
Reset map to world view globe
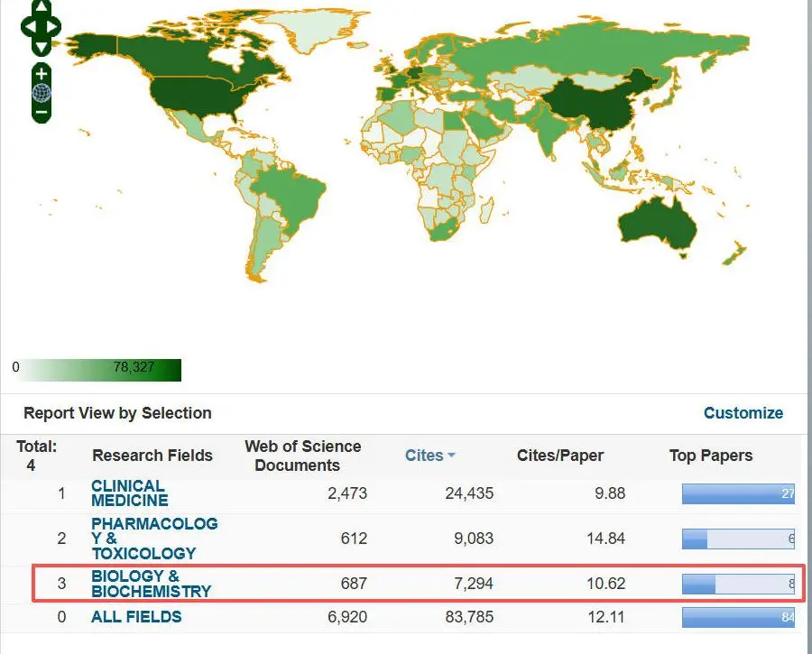(x=42, y=93)
